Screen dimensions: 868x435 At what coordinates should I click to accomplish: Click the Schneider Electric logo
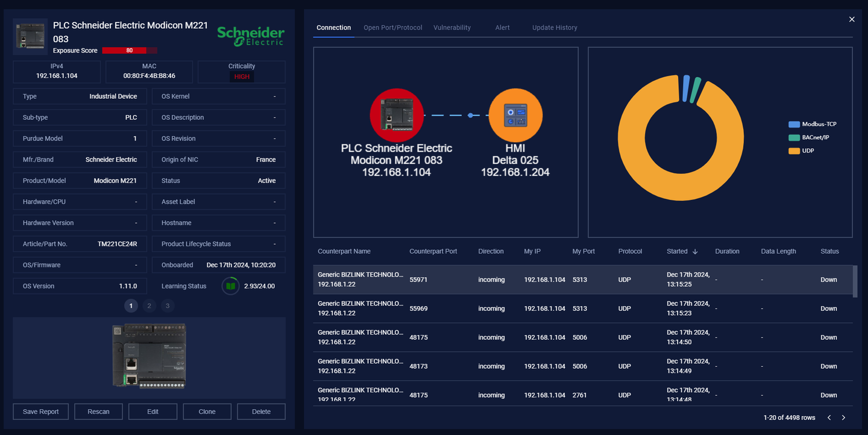pos(251,36)
